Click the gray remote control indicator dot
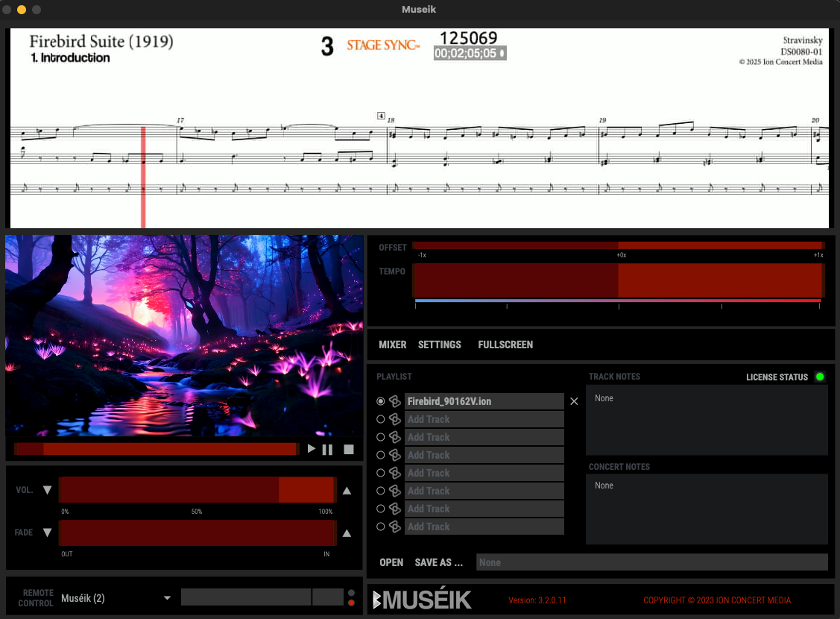Image resolution: width=840 pixels, height=619 pixels. coord(352,593)
